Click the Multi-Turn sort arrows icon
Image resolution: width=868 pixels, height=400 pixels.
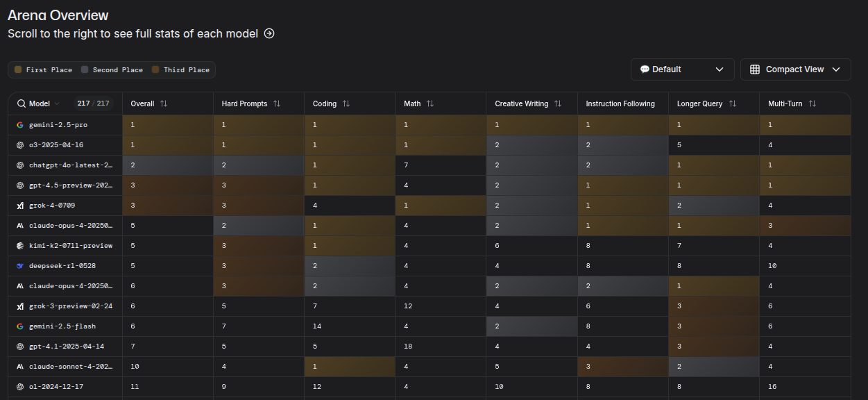pos(812,103)
